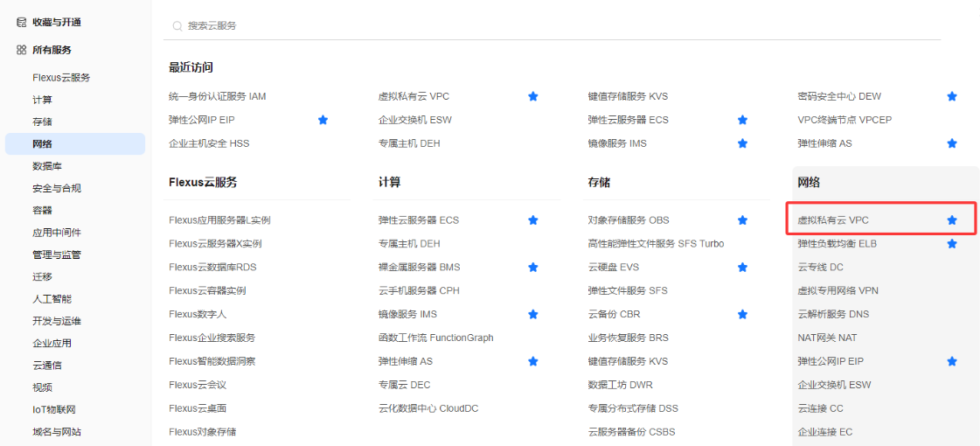
Task: Select 应用中间件 sidebar category
Action: 57,232
